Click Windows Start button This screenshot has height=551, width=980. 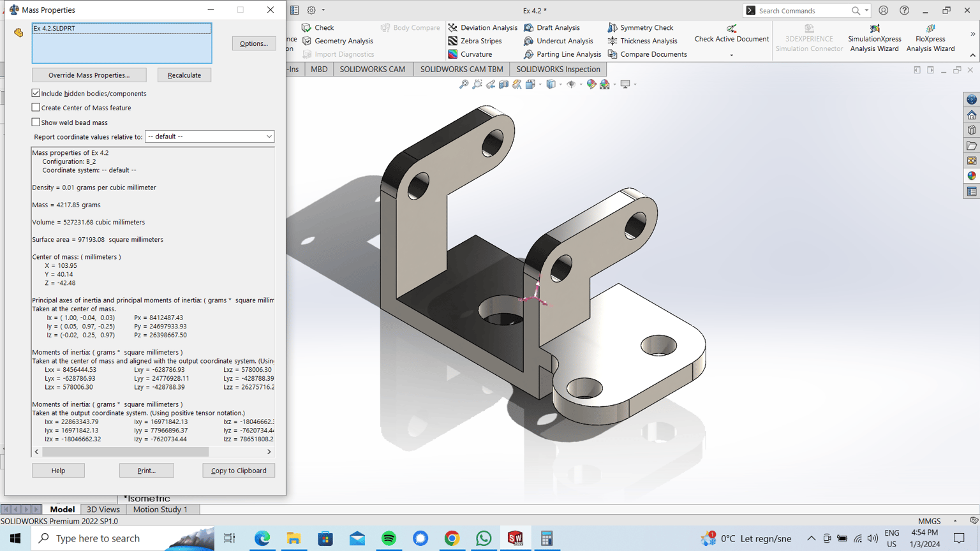[x=15, y=538]
